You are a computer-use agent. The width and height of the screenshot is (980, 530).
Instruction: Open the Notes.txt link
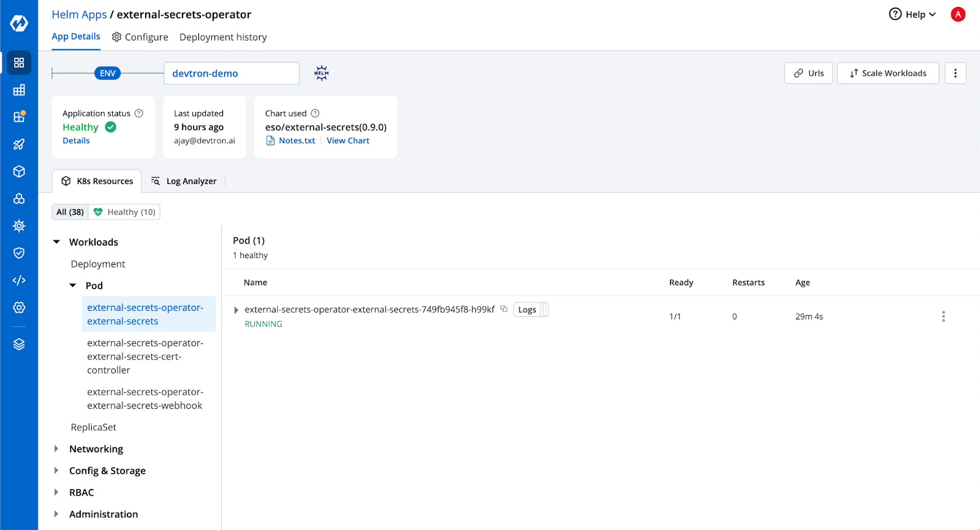pos(291,141)
